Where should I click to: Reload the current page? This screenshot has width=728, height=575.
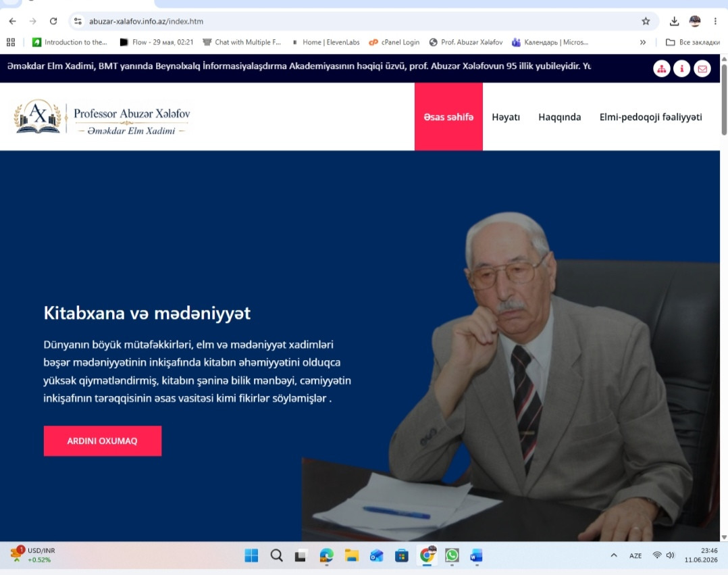(53, 21)
